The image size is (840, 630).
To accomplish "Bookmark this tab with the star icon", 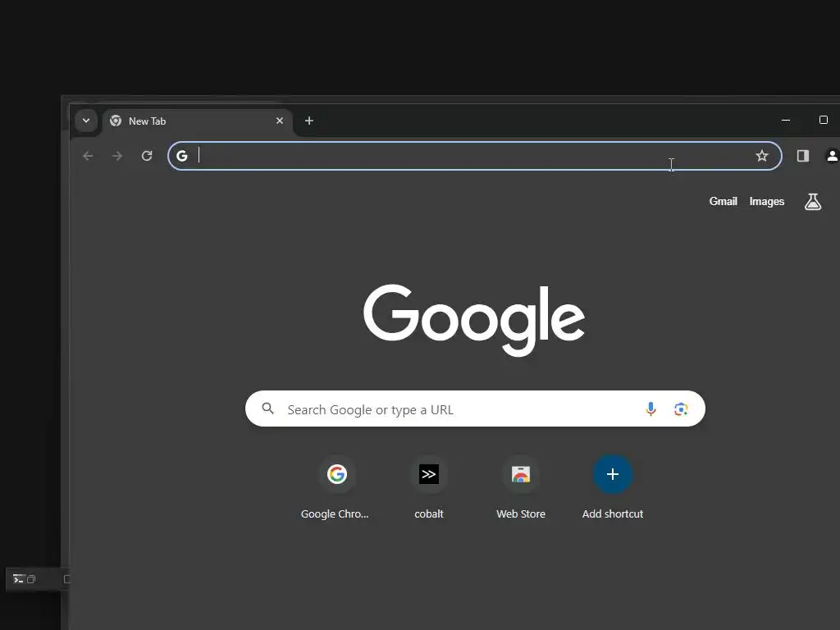I will (762, 156).
